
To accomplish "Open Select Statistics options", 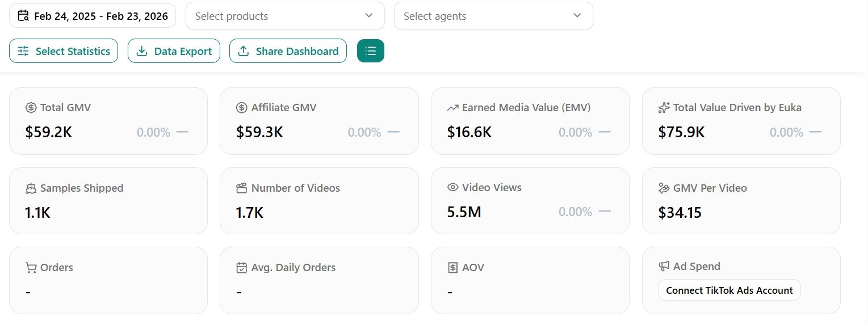I will coord(64,51).
